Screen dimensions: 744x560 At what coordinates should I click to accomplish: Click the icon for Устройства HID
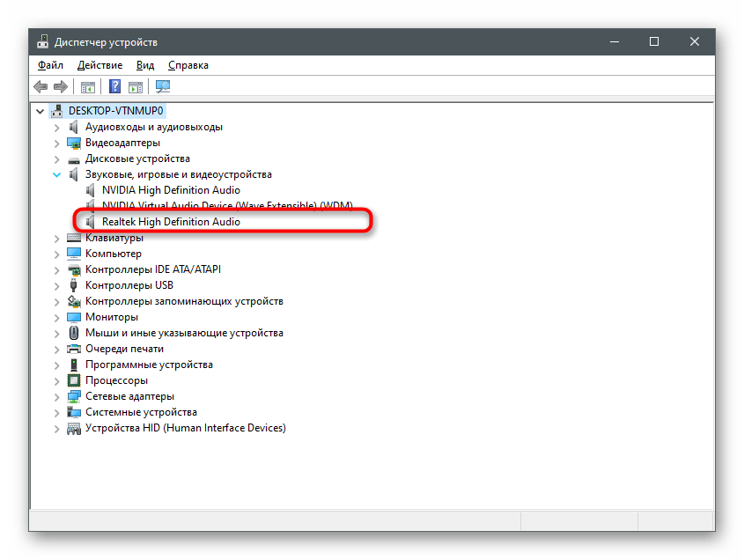click(74, 429)
